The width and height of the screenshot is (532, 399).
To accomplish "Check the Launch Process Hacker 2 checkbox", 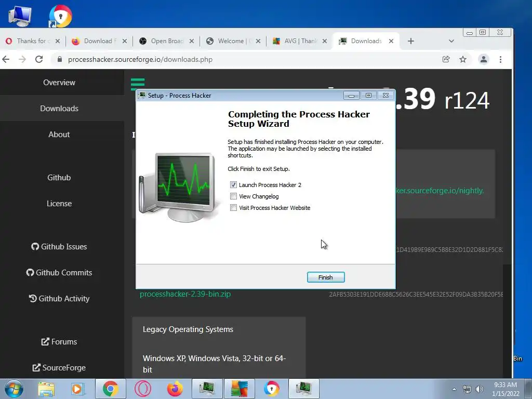I will coord(233,185).
